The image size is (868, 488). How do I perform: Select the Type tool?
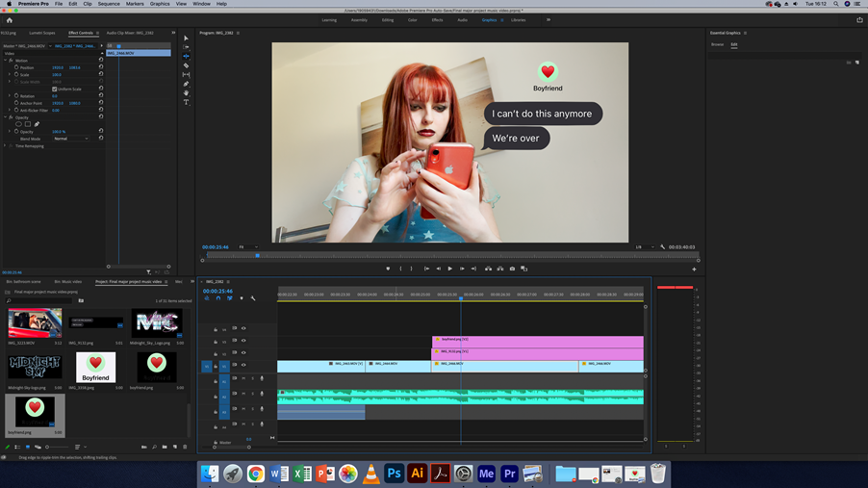coord(187,102)
